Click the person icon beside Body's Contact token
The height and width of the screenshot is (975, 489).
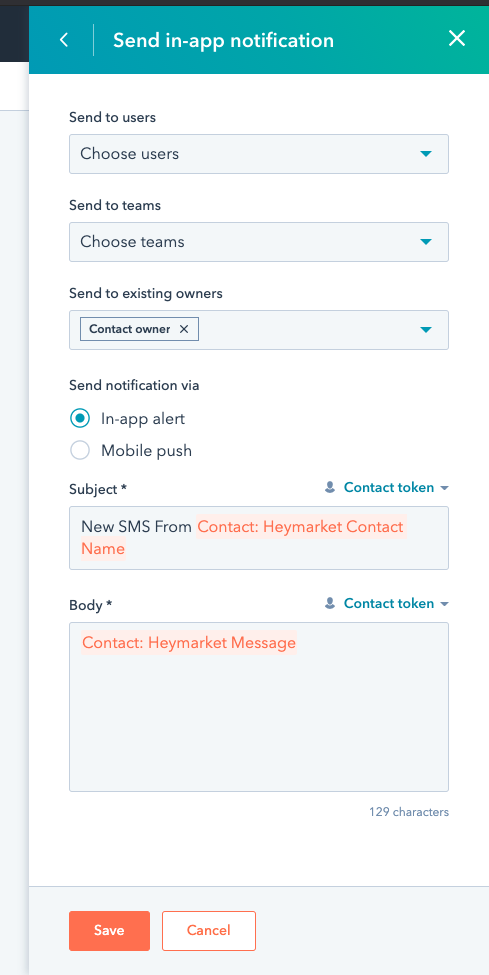[x=330, y=603]
